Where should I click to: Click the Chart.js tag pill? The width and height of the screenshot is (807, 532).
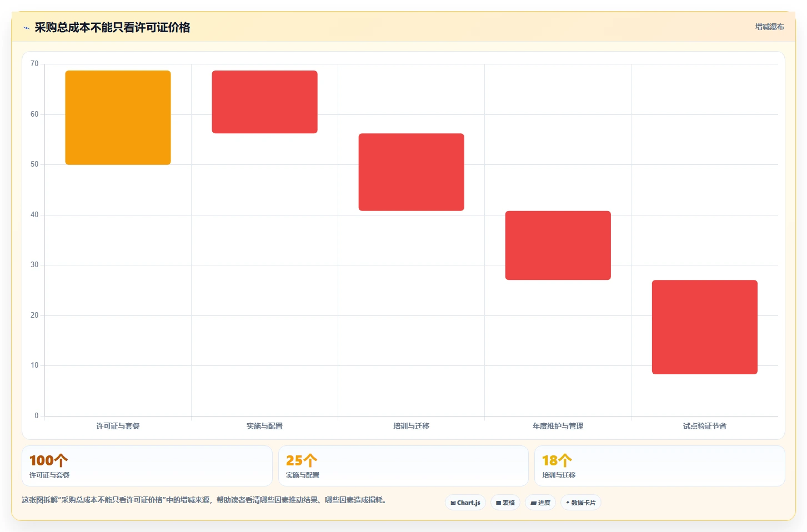pos(465,503)
